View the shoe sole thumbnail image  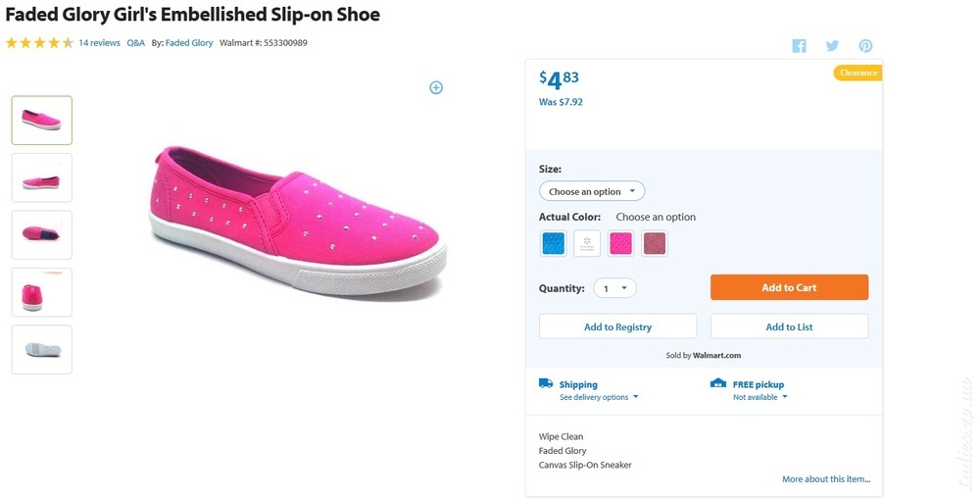click(42, 350)
